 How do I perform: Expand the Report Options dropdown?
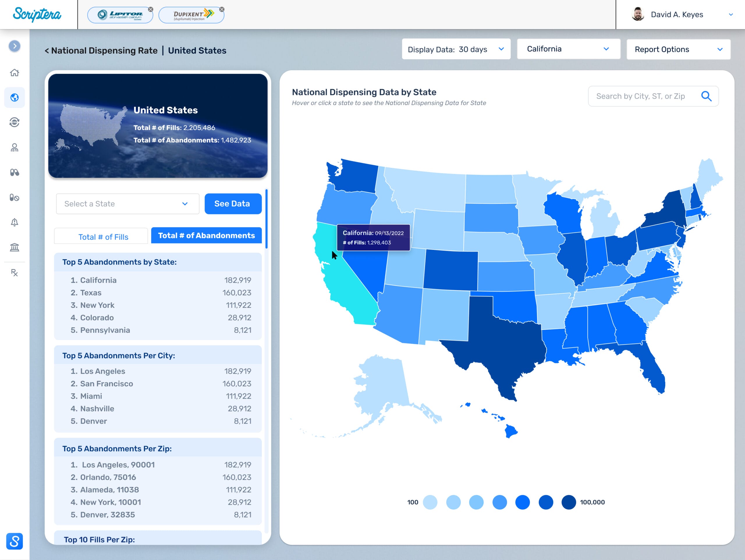pyautogui.click(x=678, y=50)
